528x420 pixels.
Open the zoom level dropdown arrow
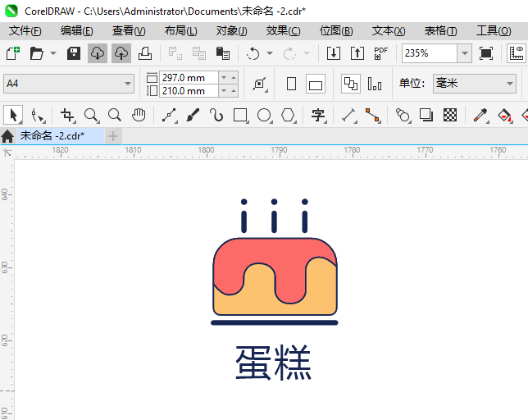click(465, 53)
